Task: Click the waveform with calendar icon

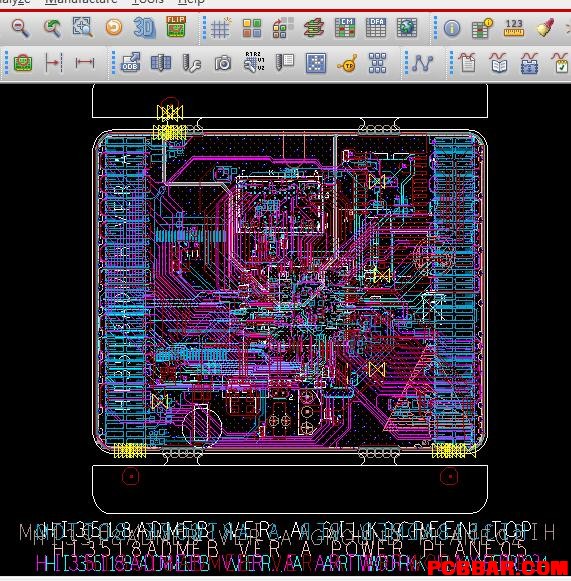Action: [529, 63]
